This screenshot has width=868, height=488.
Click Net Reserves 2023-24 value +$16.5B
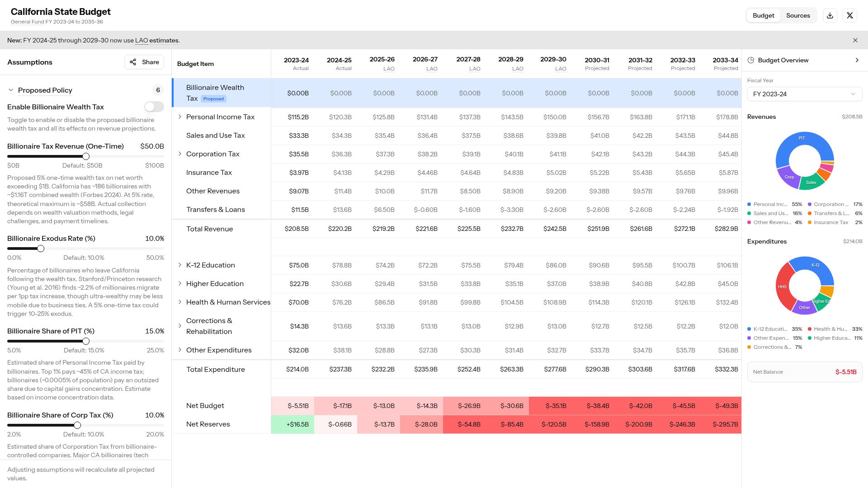[292, 424]
